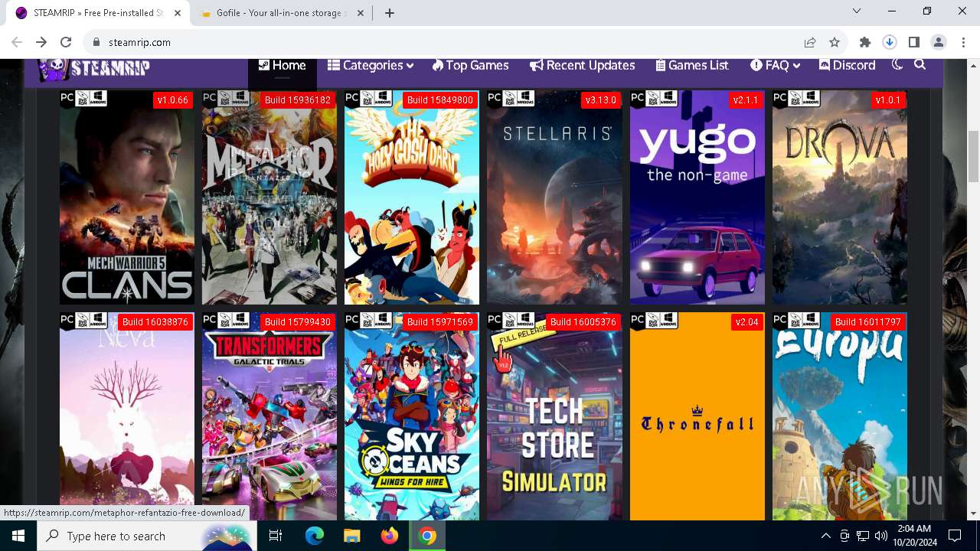Open Metaphor ReFantazio game card

(269, 197)
